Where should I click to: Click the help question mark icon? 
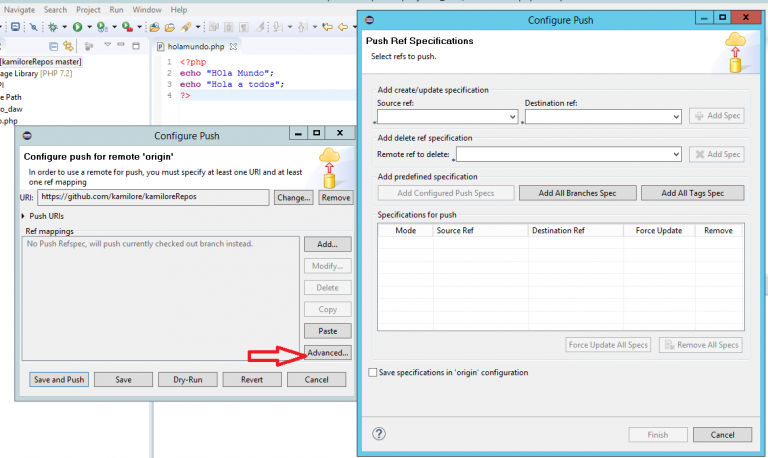(x=379, y=434)
